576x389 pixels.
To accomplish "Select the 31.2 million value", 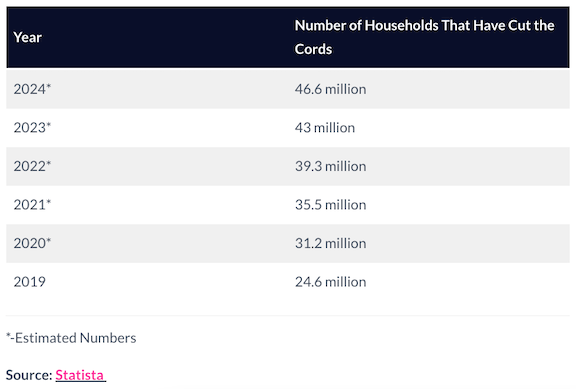I will pos(330,243).
